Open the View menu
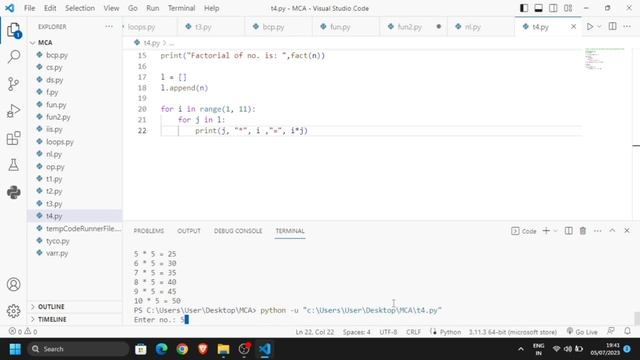Viewport: 640px width, 360px height. [x=111, y=8]
